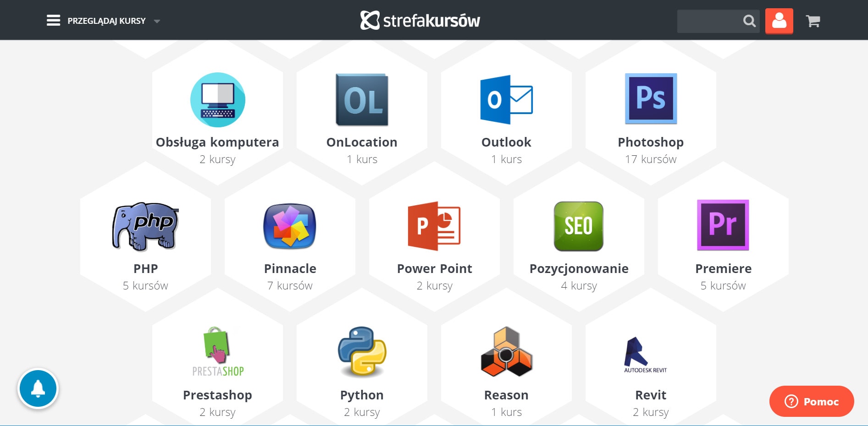Click the '2 kursy' text under Power Point
868x426 pixels.
434,286
